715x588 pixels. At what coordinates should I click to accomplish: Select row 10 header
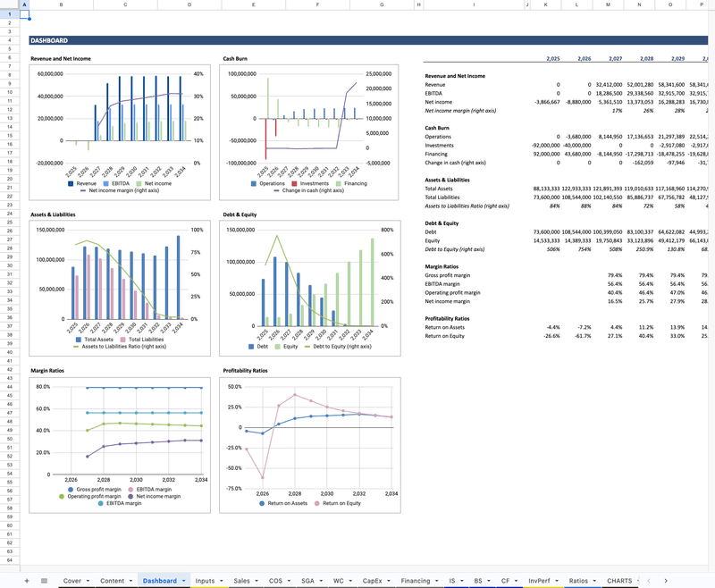click(x=10, y=92)
